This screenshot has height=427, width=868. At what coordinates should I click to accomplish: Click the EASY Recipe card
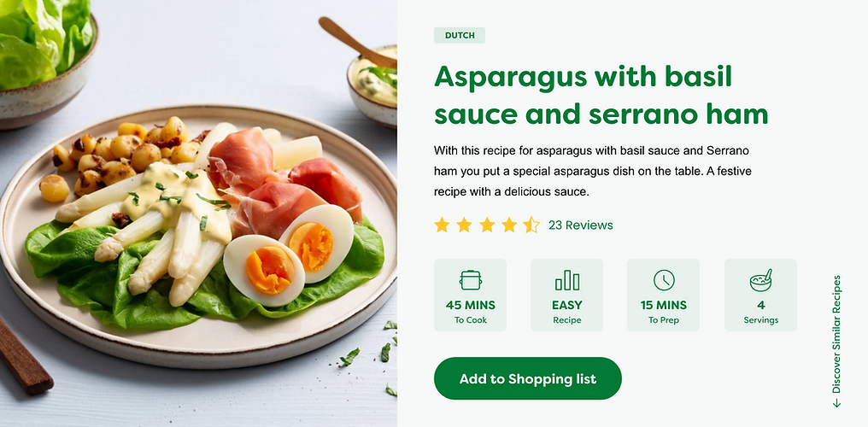(567, 295)
